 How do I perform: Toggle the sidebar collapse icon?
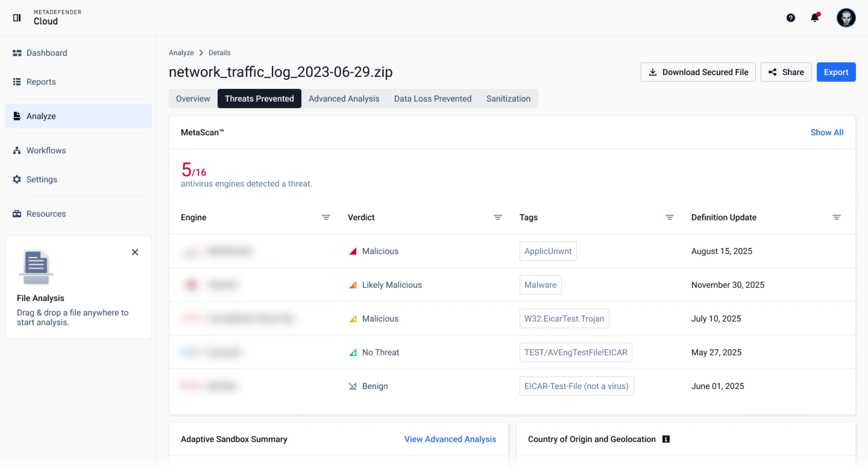16,17
